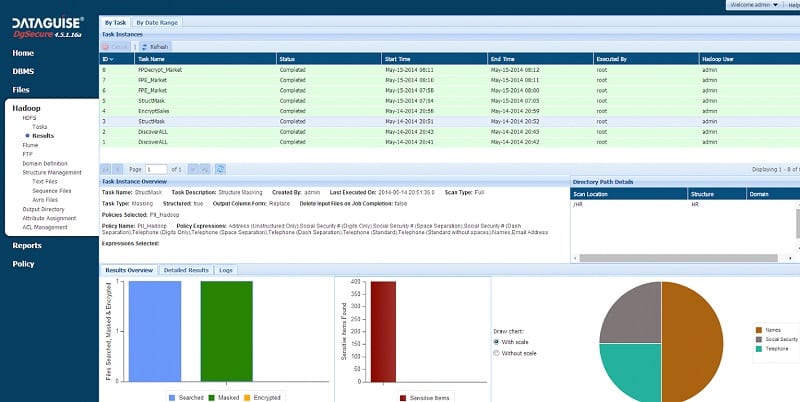Image resolution: width=800 pixels, height=402 pixels.
Task: Open the FTP item
Action: (27, 154)
